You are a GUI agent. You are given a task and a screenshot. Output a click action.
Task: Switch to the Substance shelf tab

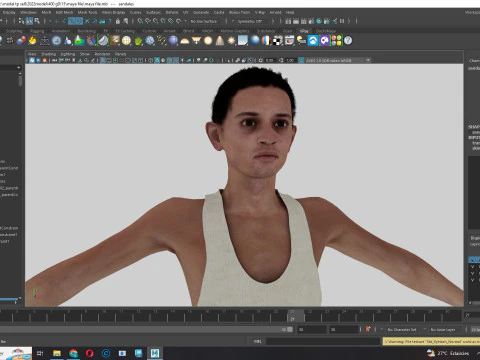266,31
